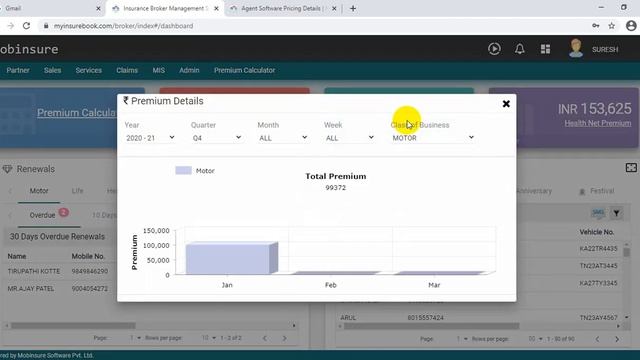Viewport: 640px width, 360px height.
Task: Reload the page
Action: click(x=26, y=26)
